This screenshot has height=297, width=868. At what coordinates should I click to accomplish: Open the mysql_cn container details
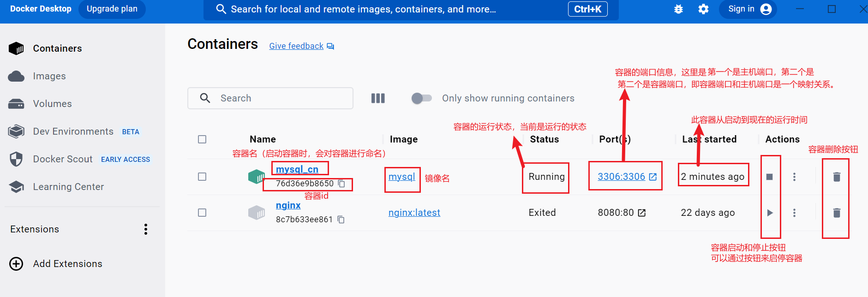coord(297,169)
